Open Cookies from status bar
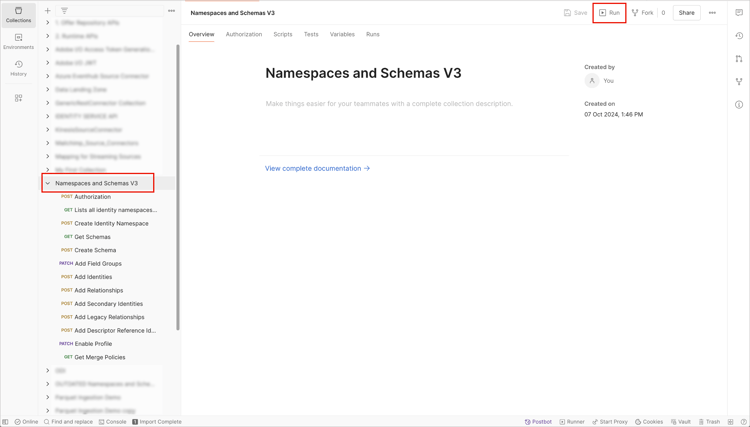The width and height of the screenshot is (750, 427). [x=649, y=422]
